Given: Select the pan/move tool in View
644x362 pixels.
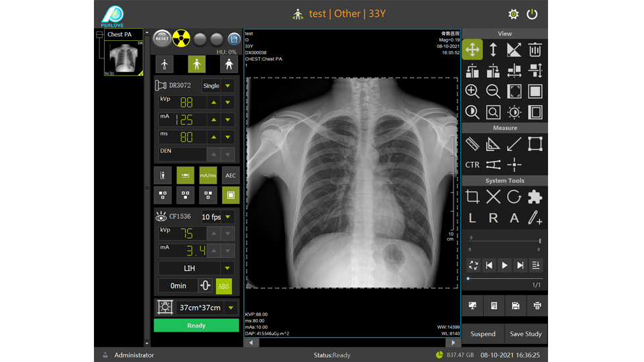Looking at the screenshot, I should (x=472, y=50).
